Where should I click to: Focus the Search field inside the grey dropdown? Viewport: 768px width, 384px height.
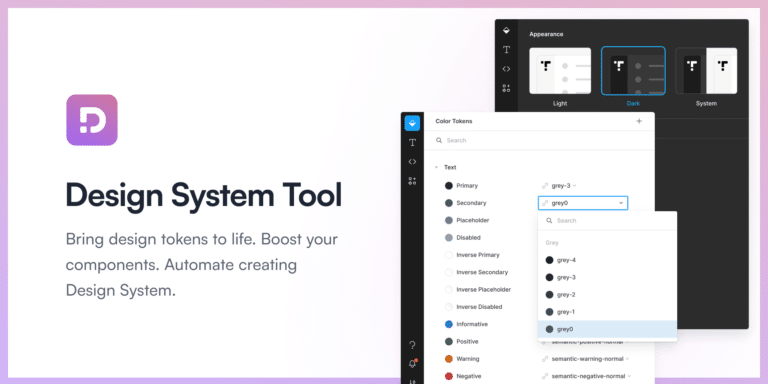(607, 221)
